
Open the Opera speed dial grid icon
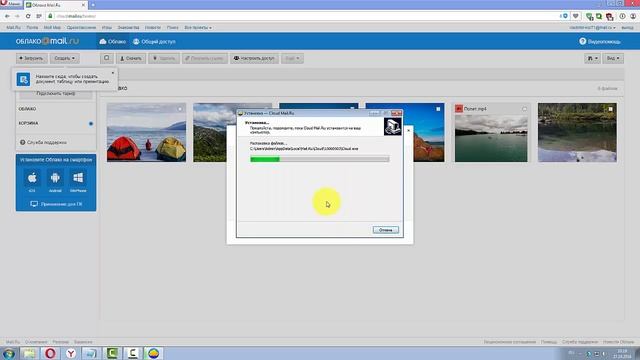click(39, 16)
